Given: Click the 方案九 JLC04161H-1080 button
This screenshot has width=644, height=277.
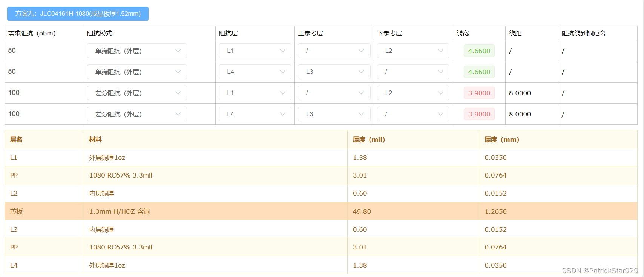Looking at the screenshot, I should [78, 14].
